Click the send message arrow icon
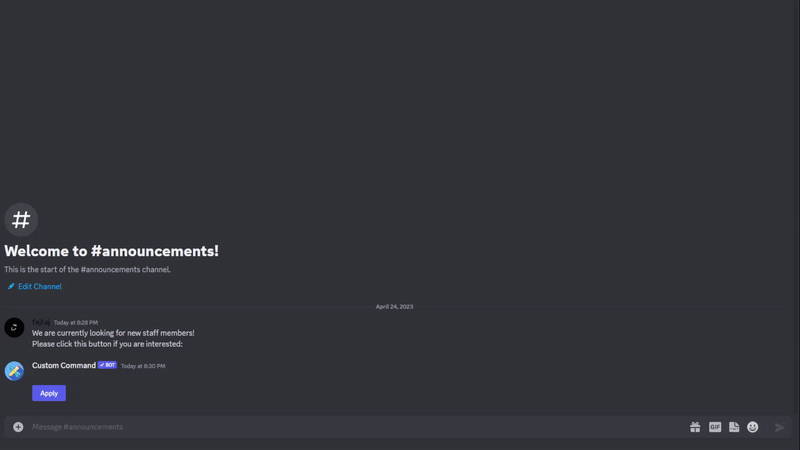Viewport: 800px width, 450px height. click(x=780, y=427)
